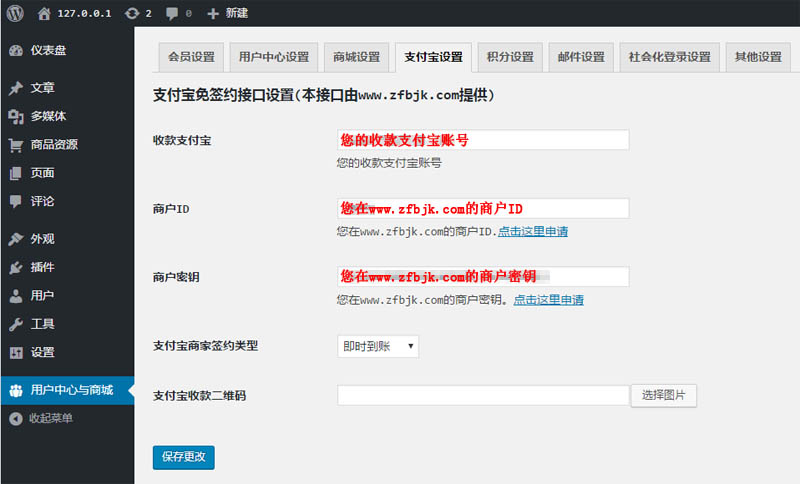Select the 多媒体 media icon
Screen dimensions: 800x484
click(x=16, y=117)
